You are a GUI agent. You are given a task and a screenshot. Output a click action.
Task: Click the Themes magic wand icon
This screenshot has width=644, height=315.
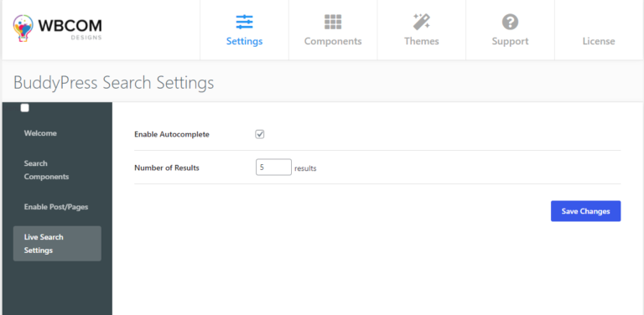tap(422, 22)
